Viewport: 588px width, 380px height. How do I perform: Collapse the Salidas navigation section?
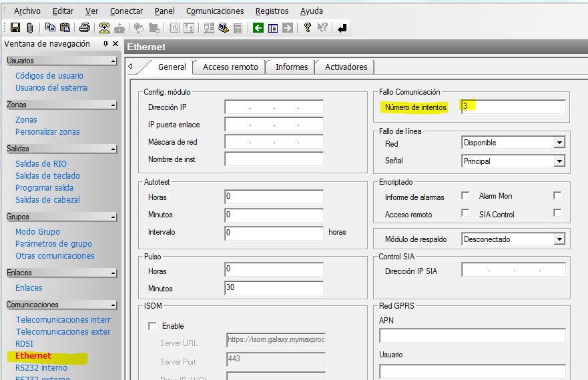[113, 149]
